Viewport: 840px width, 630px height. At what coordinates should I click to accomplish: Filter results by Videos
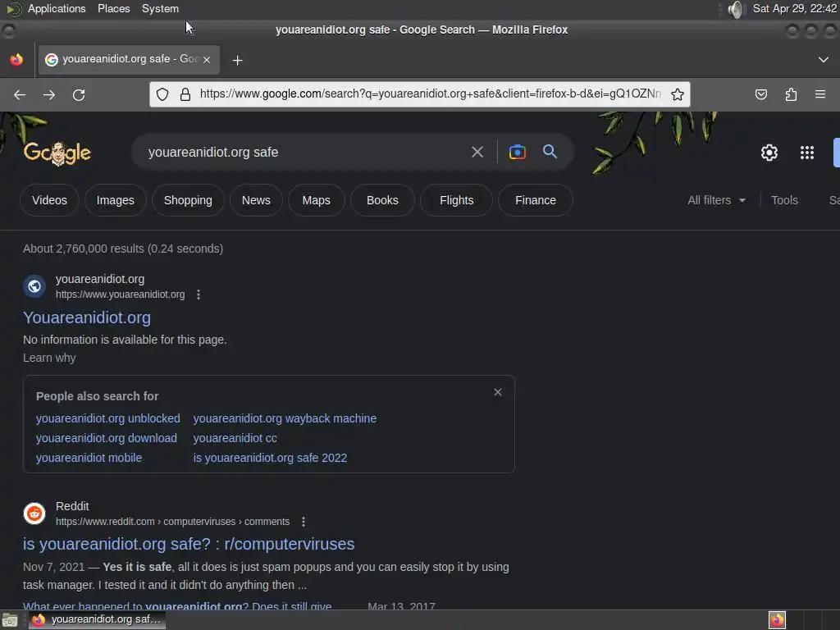[49, 200]
